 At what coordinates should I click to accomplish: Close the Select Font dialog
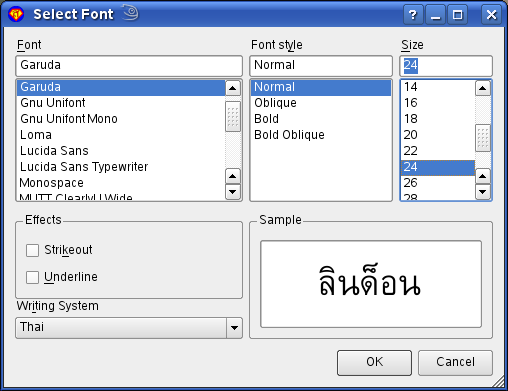point(491,15)
